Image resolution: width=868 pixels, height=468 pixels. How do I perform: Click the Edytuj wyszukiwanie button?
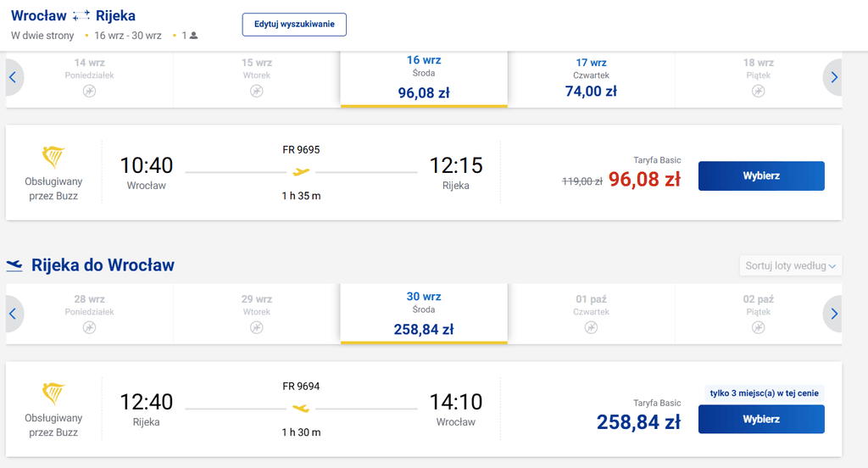(x=294, y=25)
